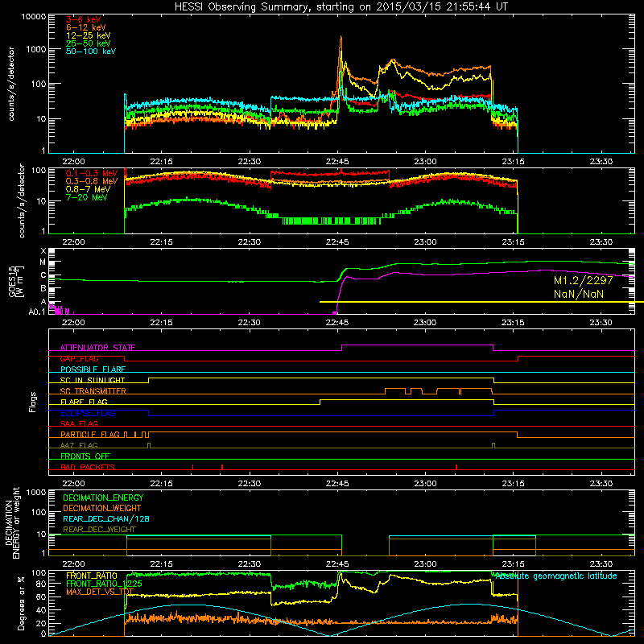Select the SC_TRANSMITTER flag label
This screenshot has height=644, width=644.
(93, 391)
